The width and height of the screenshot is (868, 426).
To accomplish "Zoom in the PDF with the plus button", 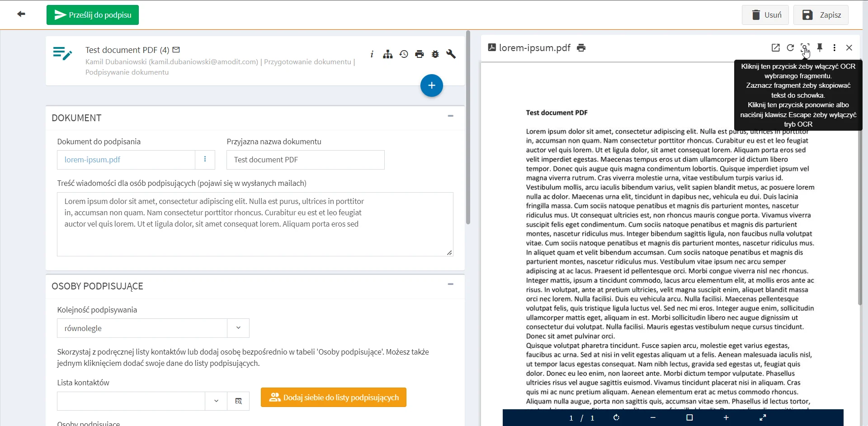I will point(726,418).
